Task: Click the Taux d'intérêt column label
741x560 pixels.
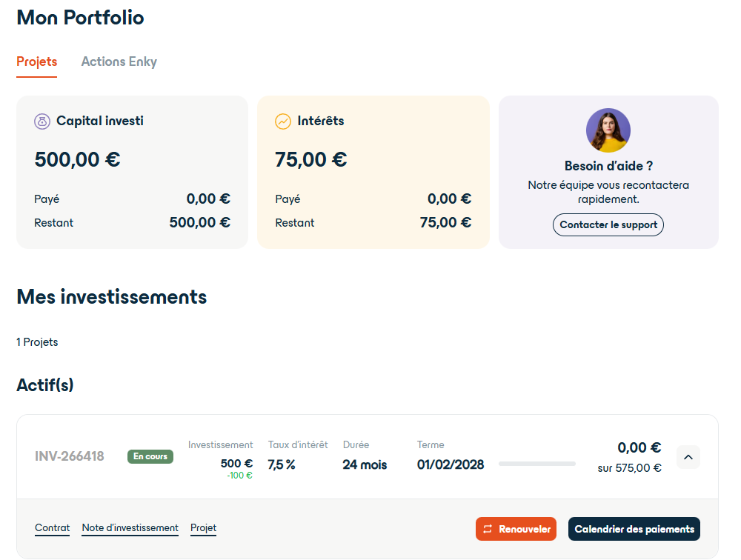Action: point(298,444)
